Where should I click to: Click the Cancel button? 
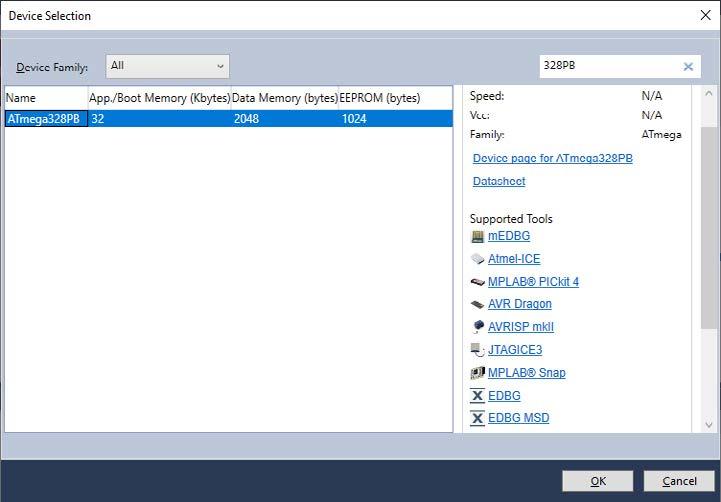pyautogui.click(x=679, y=481)
